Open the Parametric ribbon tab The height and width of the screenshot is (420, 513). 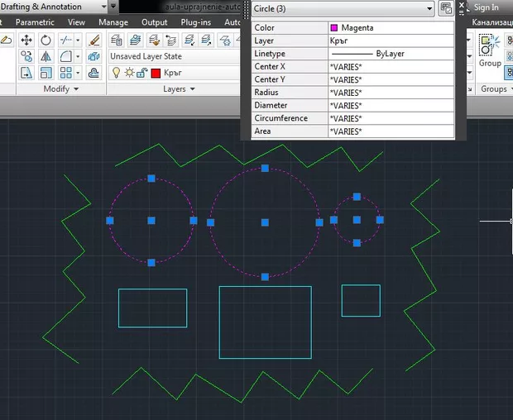[x=35, y=22]
